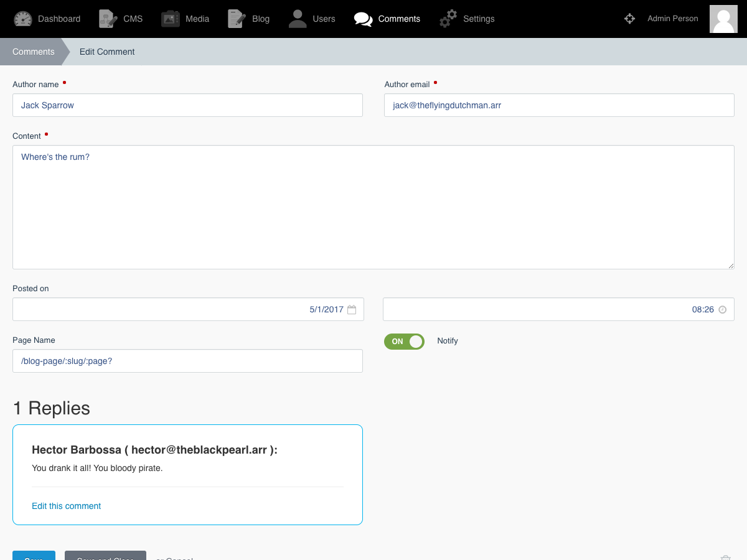The image size is (747, 560).
Task: Go to the Settings menu
Action: pos(467,19)
